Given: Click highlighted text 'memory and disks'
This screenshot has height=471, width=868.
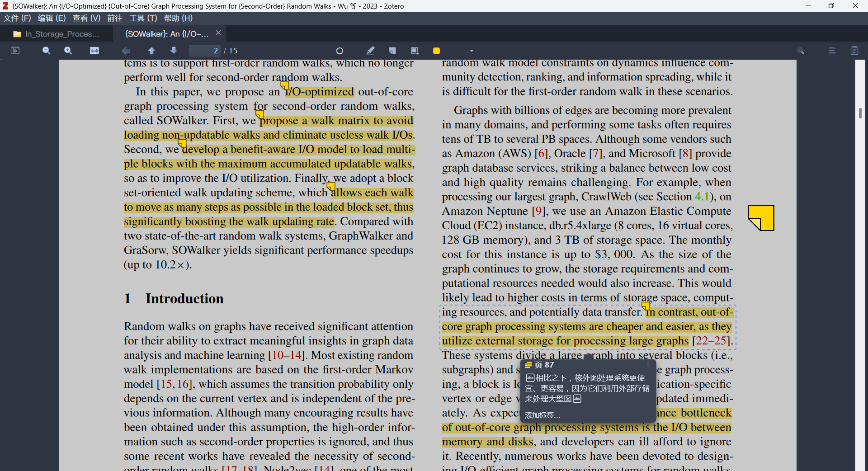Looking at the screenshot, I should (x=488, y=442).
